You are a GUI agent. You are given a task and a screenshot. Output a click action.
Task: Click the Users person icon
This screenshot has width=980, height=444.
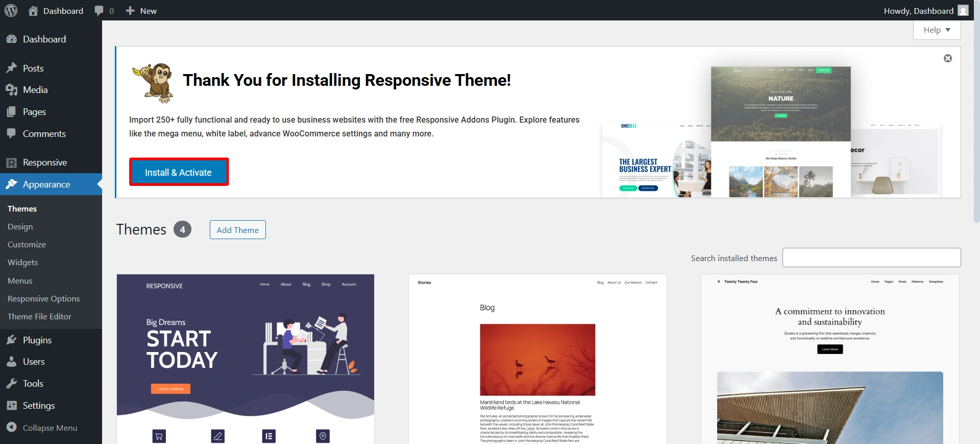tap(11, 362)
